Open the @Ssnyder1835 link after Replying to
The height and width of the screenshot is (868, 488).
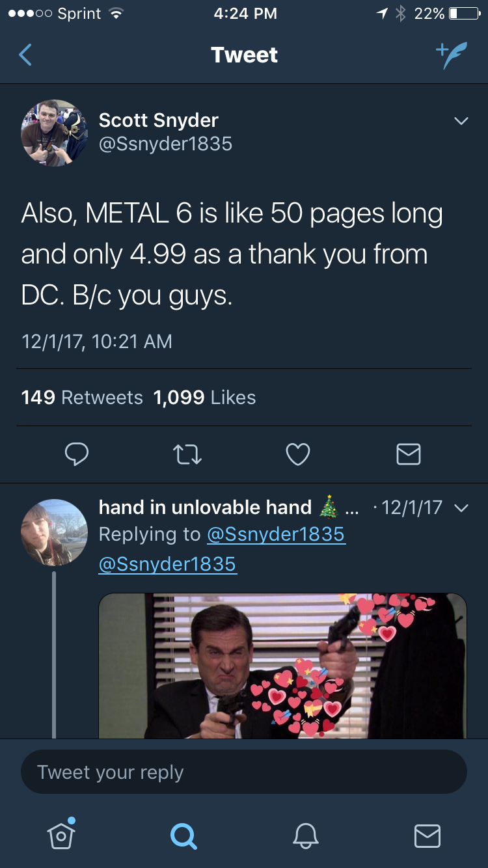[x=276, y=534]
